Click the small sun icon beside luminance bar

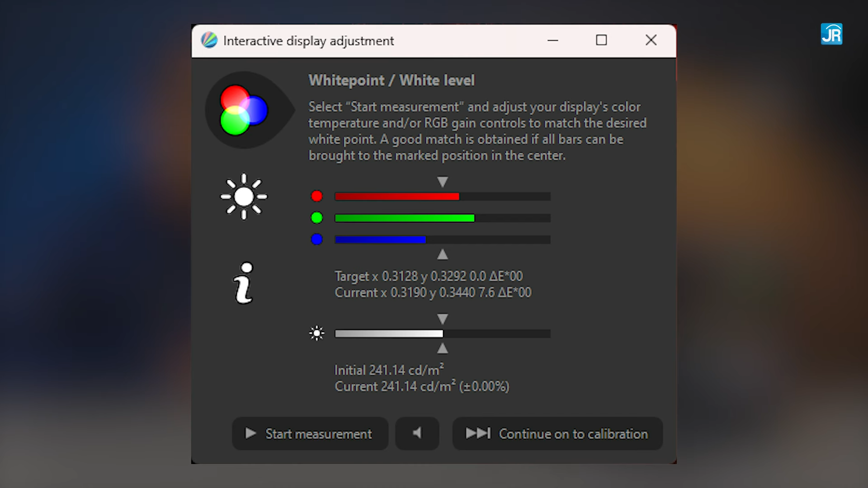click(317, 333)
